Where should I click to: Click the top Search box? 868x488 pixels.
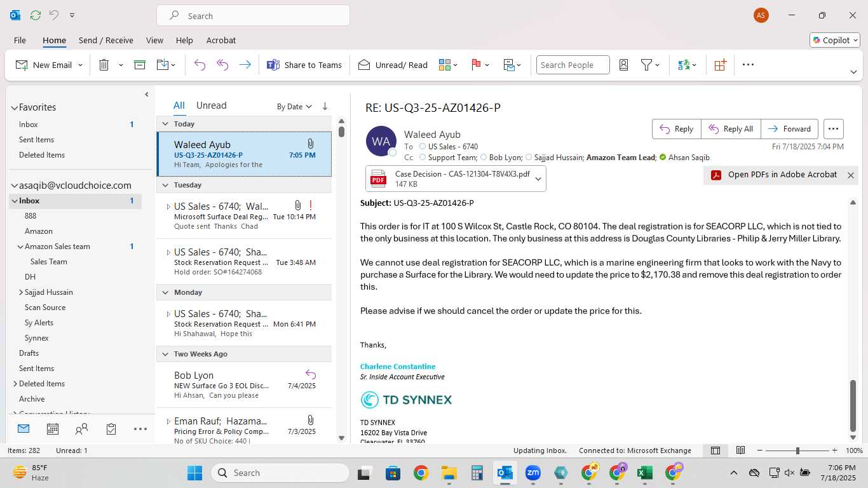coord(253,16)
